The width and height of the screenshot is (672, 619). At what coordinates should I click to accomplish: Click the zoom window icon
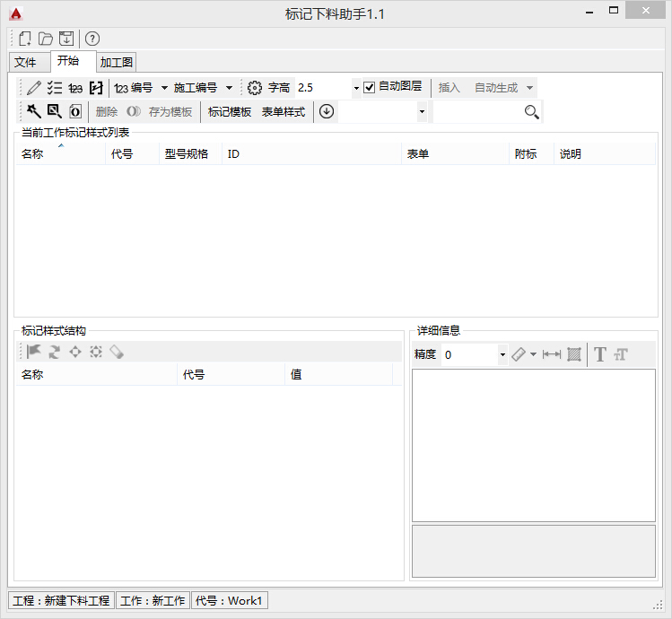[x=55, y=111]
